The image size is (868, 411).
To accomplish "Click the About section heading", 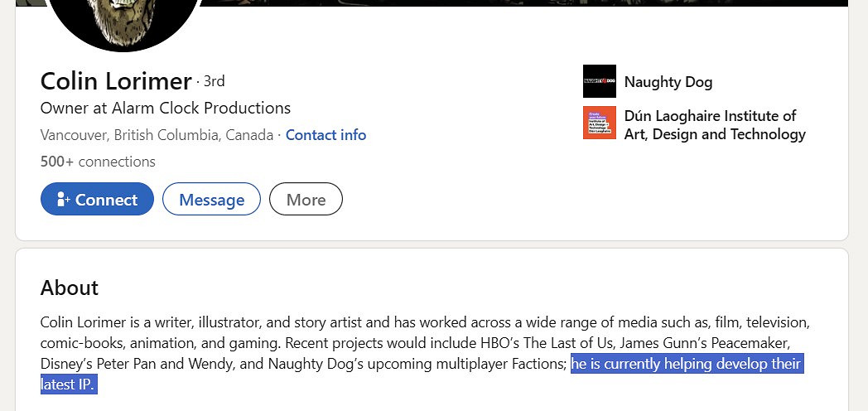I will click(70, 288).
